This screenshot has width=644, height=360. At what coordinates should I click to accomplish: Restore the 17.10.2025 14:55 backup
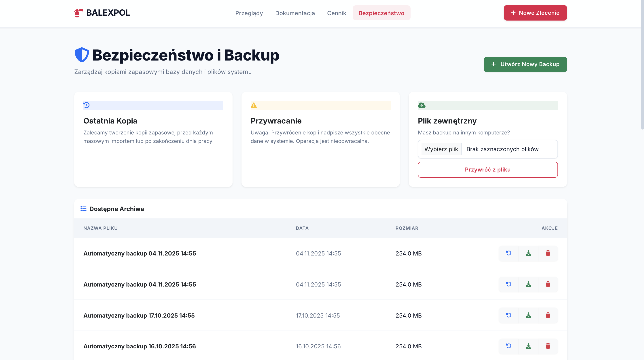(508, 315)
